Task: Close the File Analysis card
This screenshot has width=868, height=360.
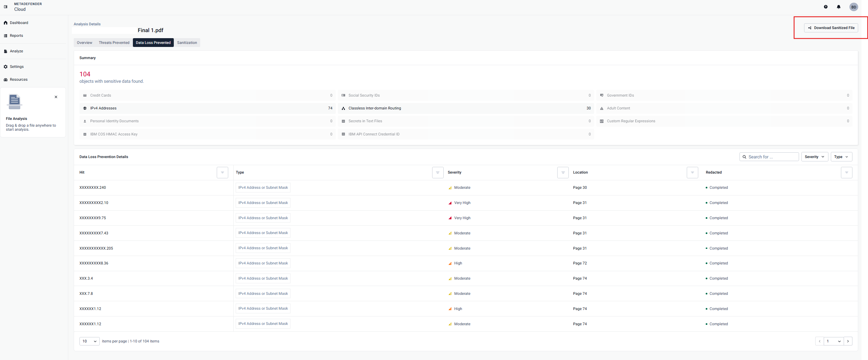Action: click(56, 97)
